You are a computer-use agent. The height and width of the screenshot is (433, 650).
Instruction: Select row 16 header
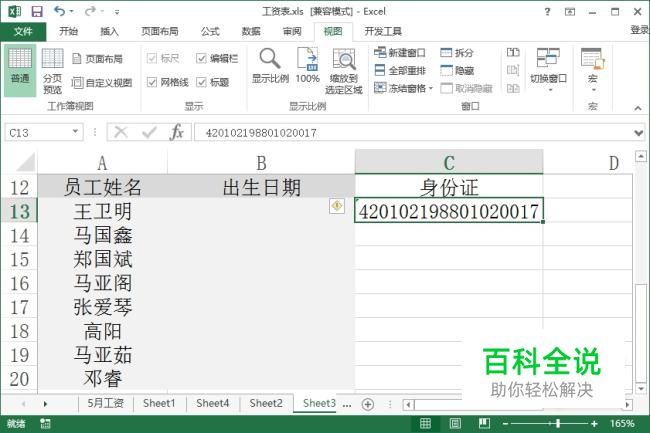[x=19, y=283]
